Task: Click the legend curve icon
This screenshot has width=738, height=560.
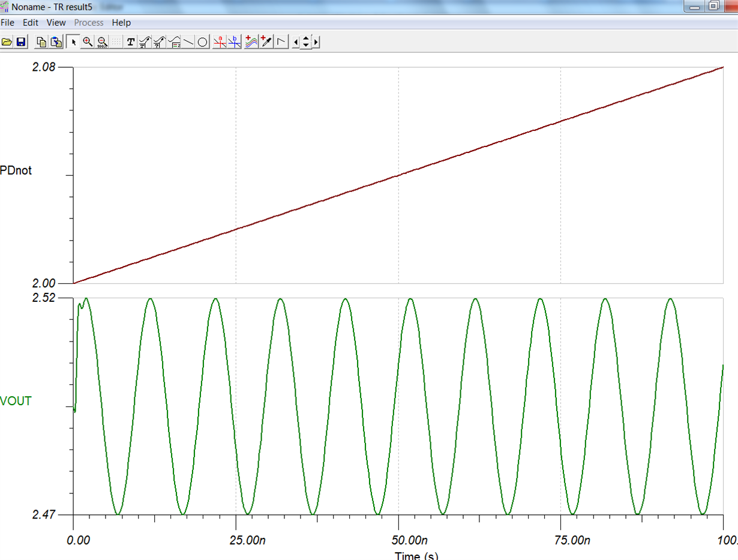Action: click(x=174, y=42)
